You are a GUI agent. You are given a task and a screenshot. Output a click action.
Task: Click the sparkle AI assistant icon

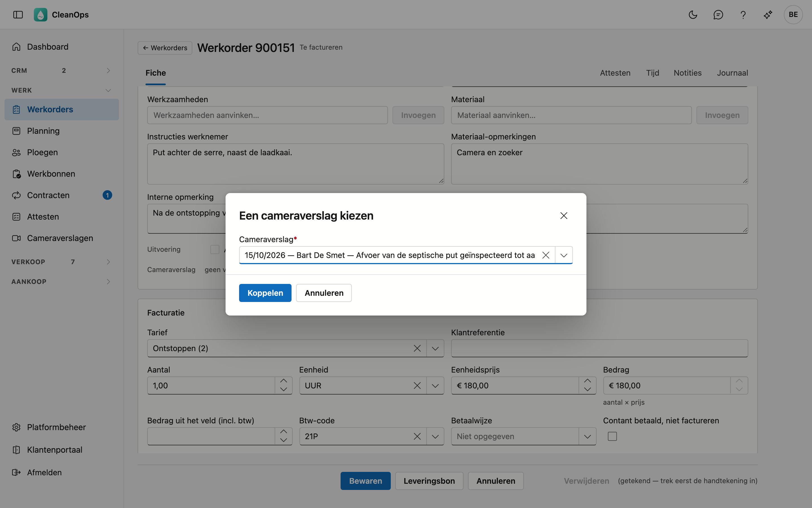768,14
